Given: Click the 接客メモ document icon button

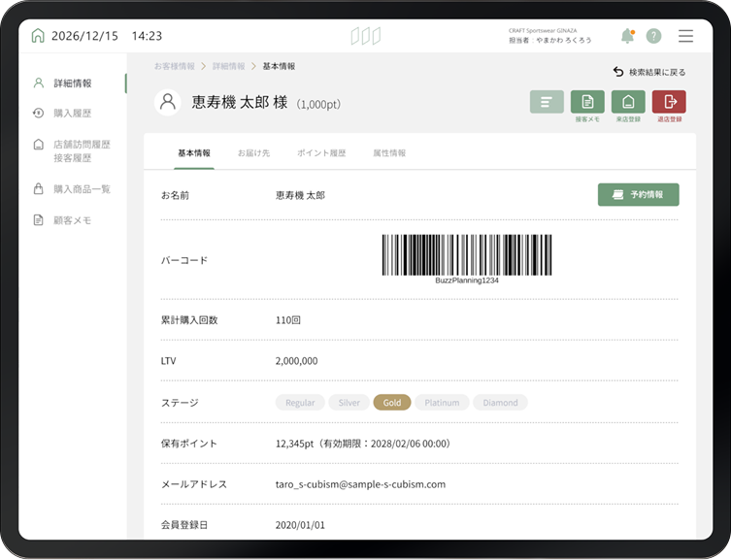Looking at the screenshot, I should (x=587, y=102).
